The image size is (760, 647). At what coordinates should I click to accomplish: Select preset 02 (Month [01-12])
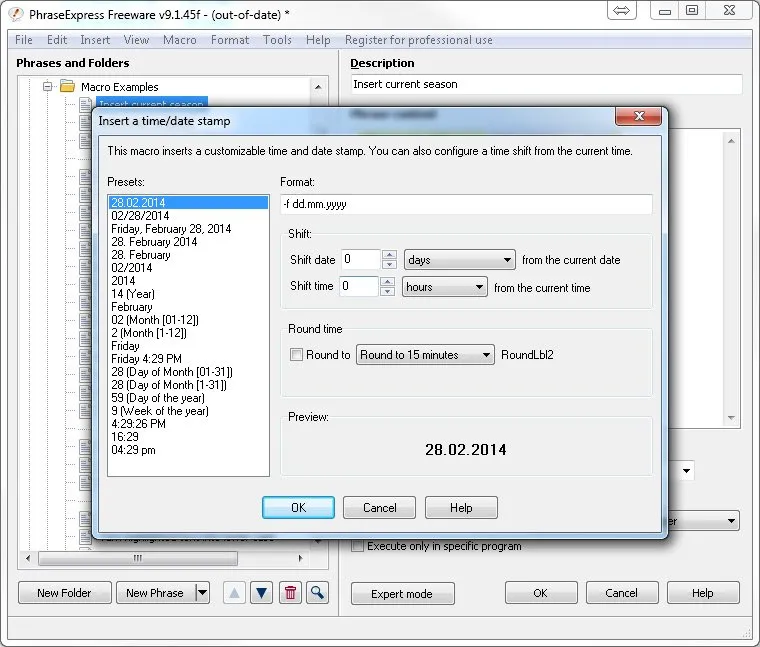point(188,320)
